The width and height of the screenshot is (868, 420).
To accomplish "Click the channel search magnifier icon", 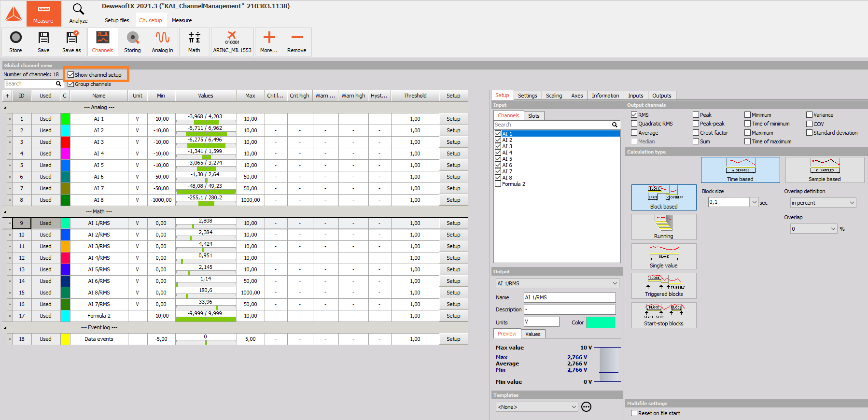I will (58, 84).
